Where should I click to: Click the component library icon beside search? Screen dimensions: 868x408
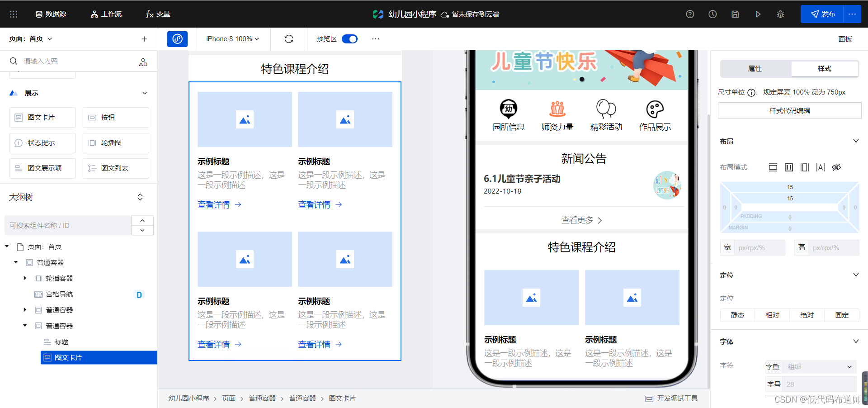coord(143,62)
